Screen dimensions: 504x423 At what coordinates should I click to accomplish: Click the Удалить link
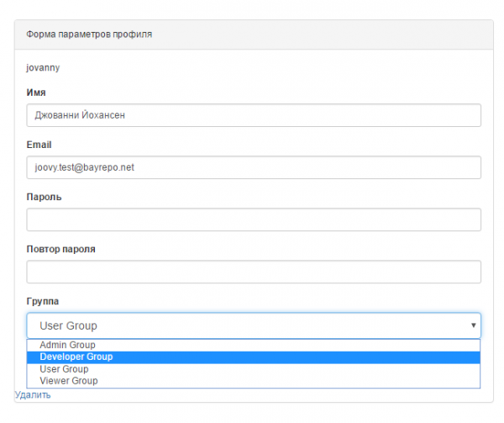coord(33,395)
